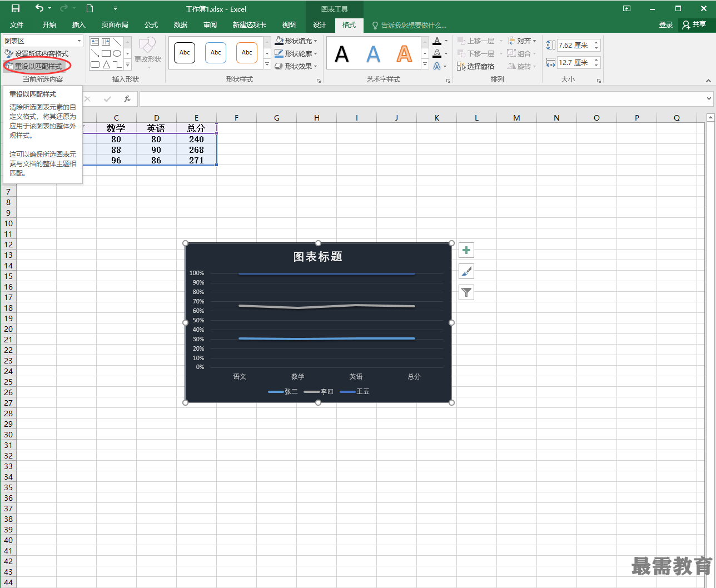Click the 告诉我您想要做什么 search box
Screen dimensions: 716x588
pos(410,25)
